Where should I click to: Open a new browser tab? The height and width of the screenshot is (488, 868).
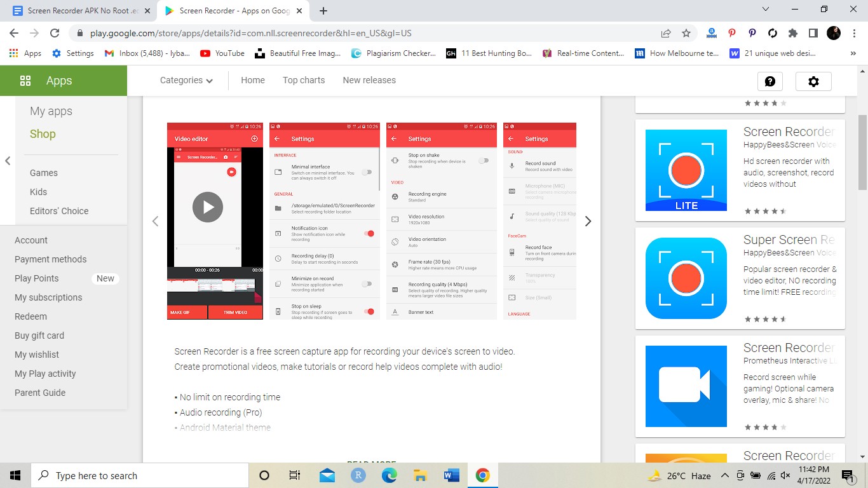[323, 11]
